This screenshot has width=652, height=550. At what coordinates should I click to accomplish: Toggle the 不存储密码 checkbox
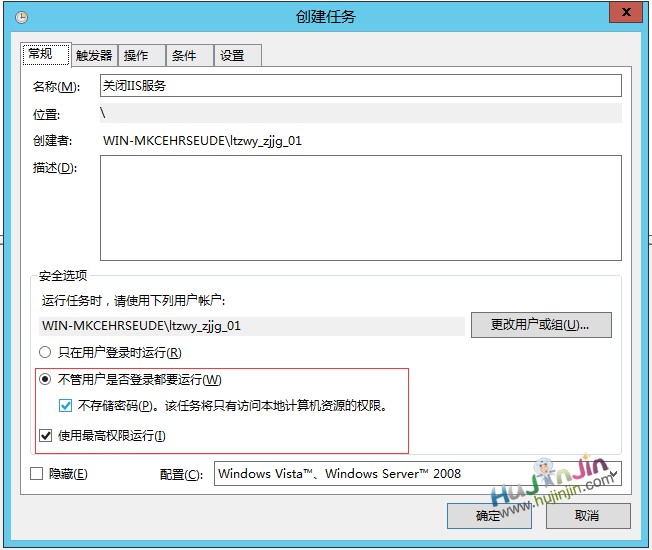tap(65, 405)
